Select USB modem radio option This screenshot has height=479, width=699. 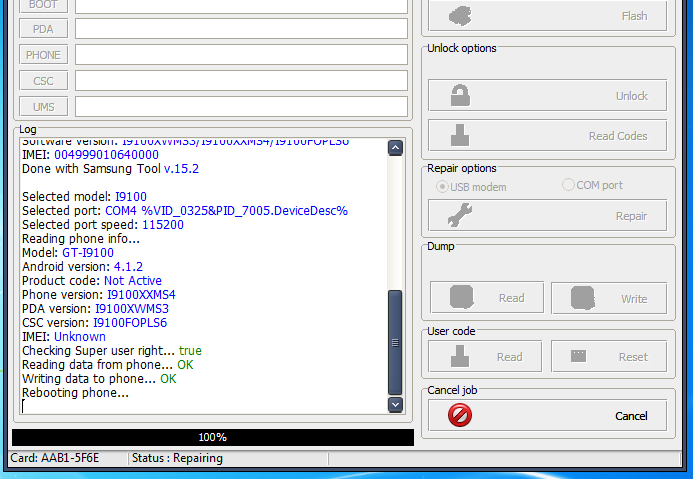click(442, 186)
